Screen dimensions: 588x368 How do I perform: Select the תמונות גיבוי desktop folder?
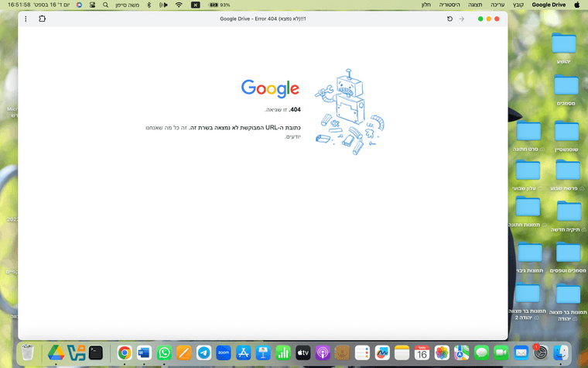pyautogui.click(x=529, y=257)
